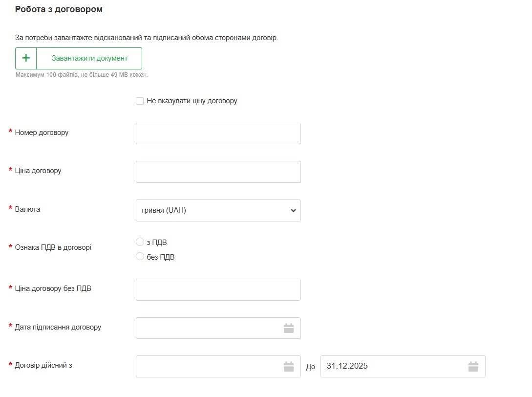Click the "без ПДВ" label text
Viewport: 532px width, 397px height.
pos(161,257)
